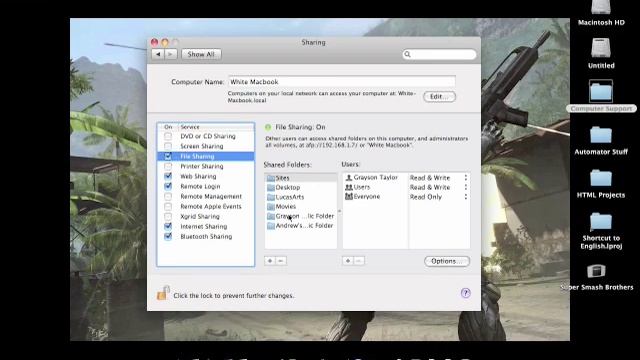Image resolution: width=640 pixels, height=360 pixels.
Task: Select the Desktop shared folder
Action: (x=301, y=187)
